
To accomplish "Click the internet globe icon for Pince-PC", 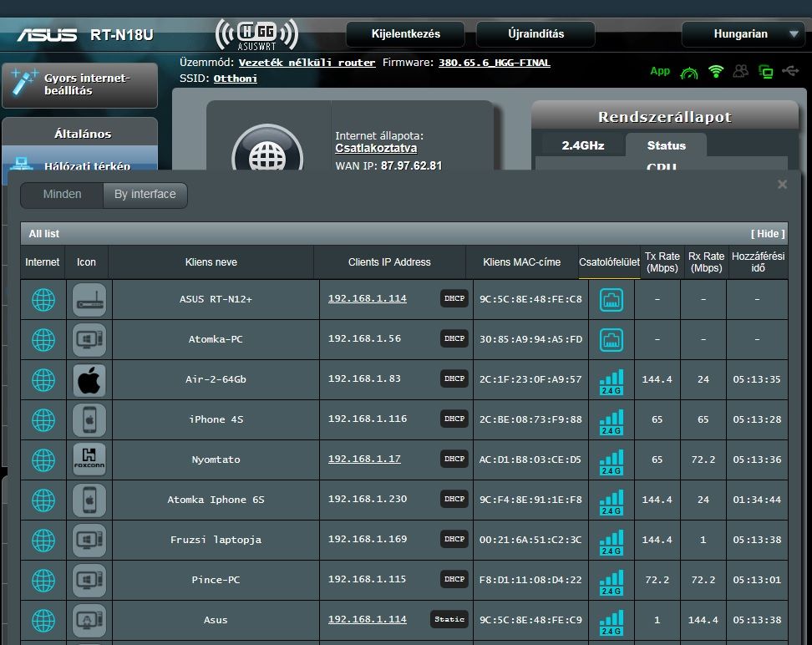I will coord(43,580).
